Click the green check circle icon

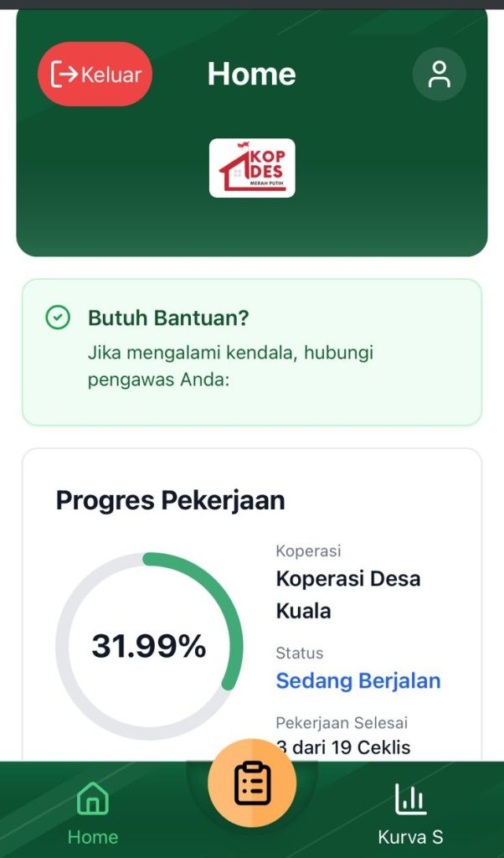click(x=58, y=318)
